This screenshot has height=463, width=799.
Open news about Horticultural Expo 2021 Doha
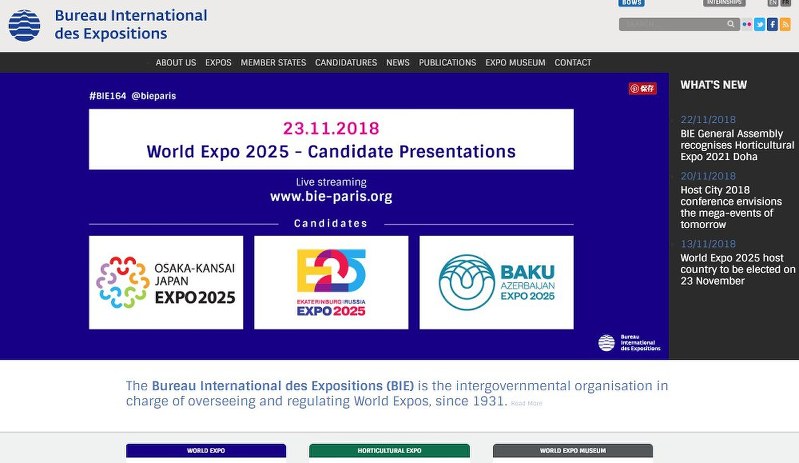[x=737, y=145]
